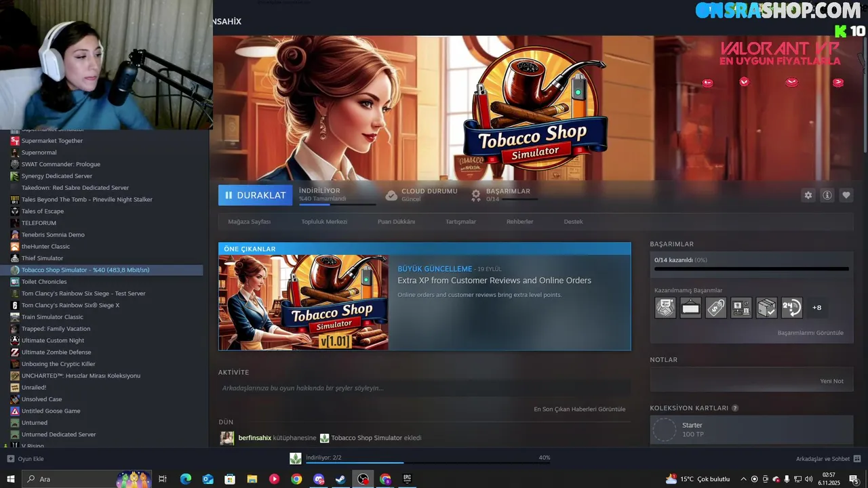Open the featured update thumbnail image

click(304, 302)
